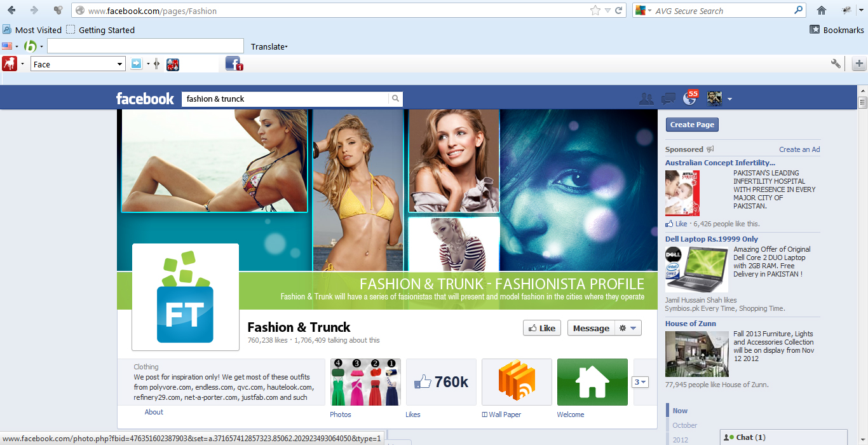Open the URL history dropdown arrow

[x=607, y=10]
